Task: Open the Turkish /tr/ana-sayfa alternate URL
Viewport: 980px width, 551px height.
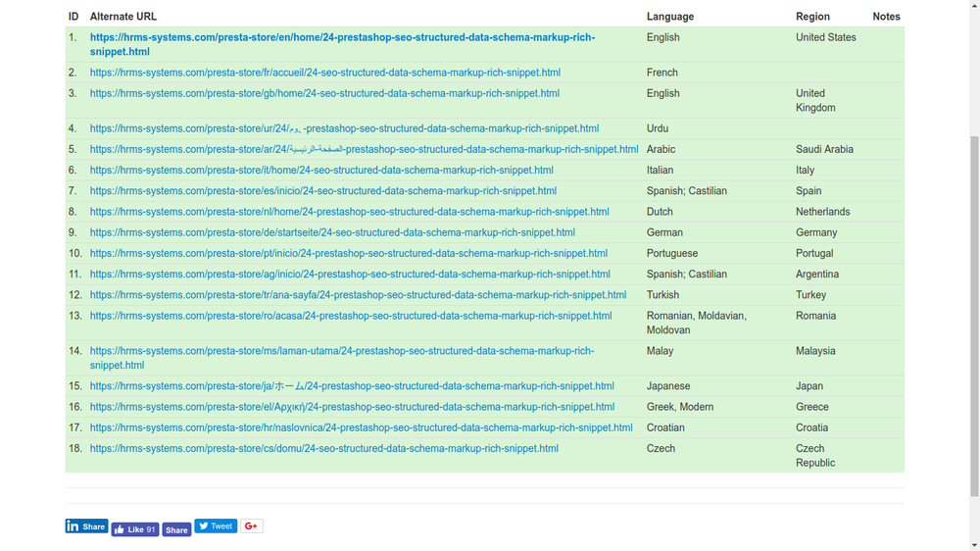Action: click(x=358, y=294)
